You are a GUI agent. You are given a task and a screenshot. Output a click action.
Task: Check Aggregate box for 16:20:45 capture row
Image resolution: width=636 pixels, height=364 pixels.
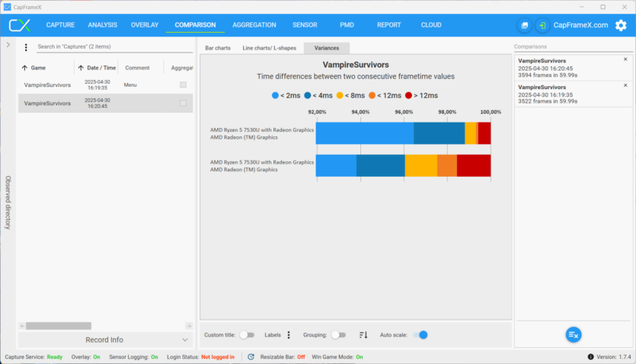click(184, 104)
